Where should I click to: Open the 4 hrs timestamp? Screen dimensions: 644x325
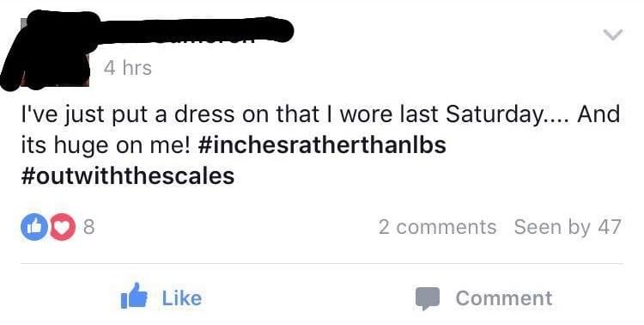tap(128, 68)
